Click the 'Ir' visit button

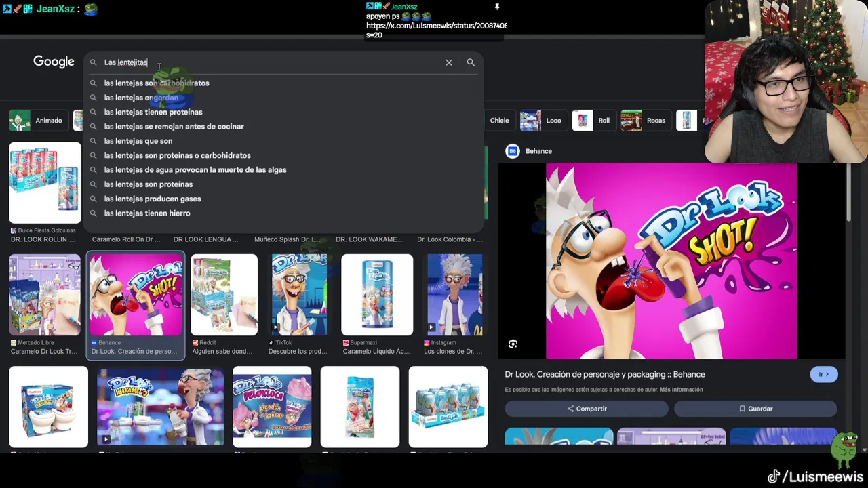coord(823,374)
